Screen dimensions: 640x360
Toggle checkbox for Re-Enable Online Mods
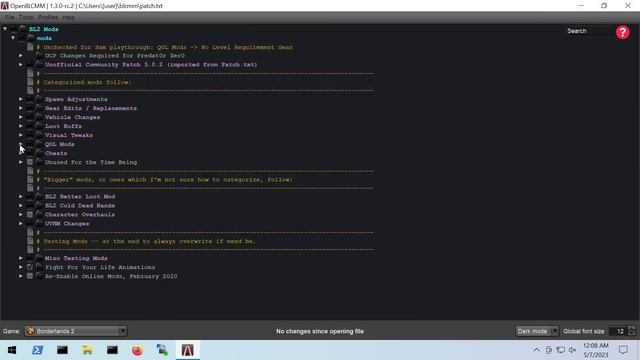point(30,276)
